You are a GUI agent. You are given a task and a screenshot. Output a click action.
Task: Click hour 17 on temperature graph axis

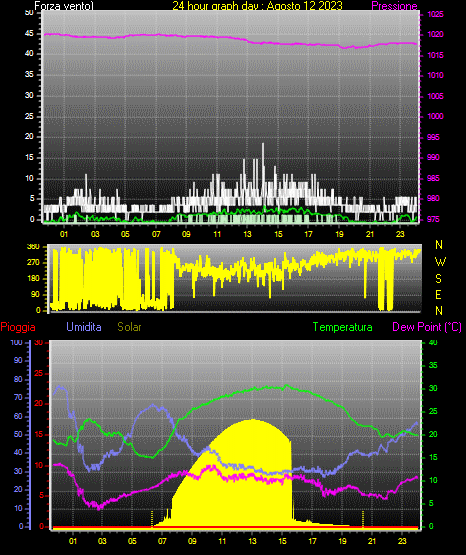click(x=312, y=541)
